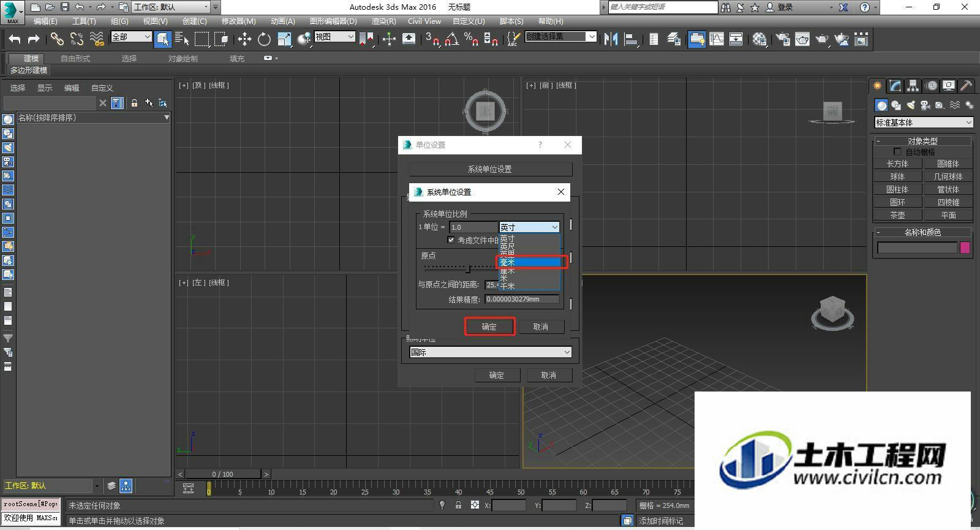Open Render Setup teapot icon
980x530 pixels.
783,39
